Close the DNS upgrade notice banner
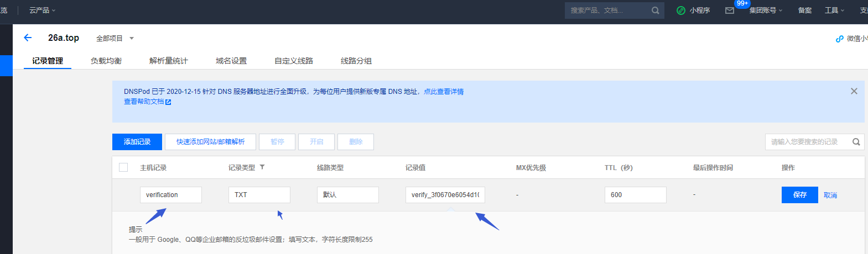The image size is (868, 254). [854, 91]
